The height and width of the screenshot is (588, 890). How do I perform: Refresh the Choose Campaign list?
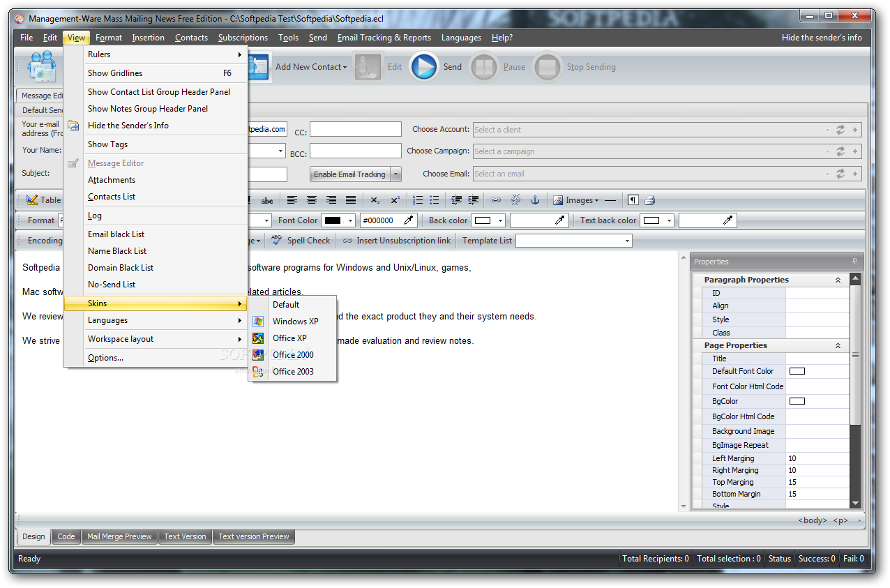pyautogui.click(x=840, y=151)
